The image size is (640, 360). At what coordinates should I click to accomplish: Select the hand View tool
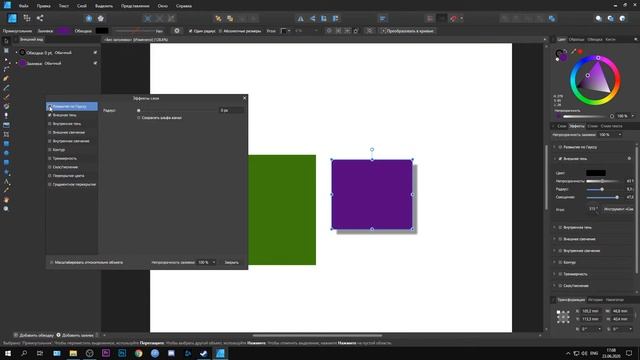pyautogui.click(x=6, y=200)
